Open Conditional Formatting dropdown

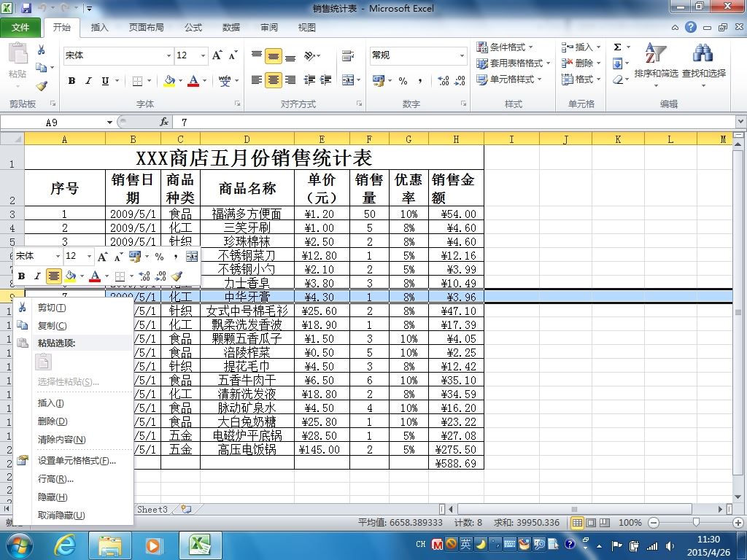505,47
